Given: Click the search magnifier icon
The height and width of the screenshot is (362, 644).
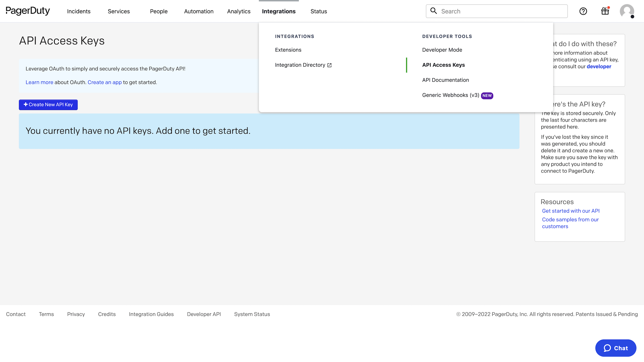Looking at the screenshot, I should click(434, 11).
